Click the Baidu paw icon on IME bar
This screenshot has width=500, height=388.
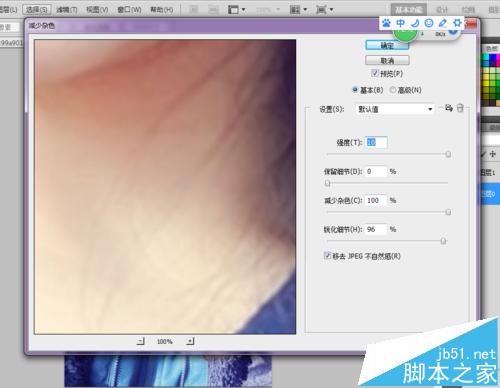(386, 23)
